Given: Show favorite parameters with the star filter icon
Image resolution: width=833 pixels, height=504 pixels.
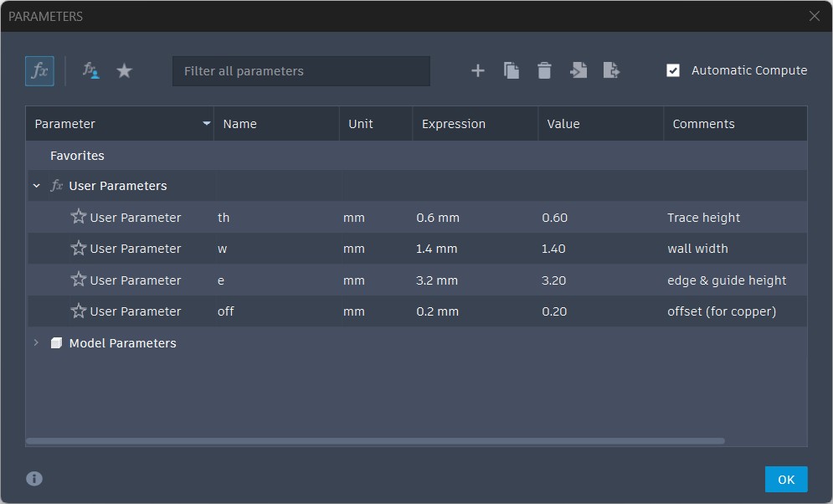Looking at the screenshot, I should tap(124, 71).
